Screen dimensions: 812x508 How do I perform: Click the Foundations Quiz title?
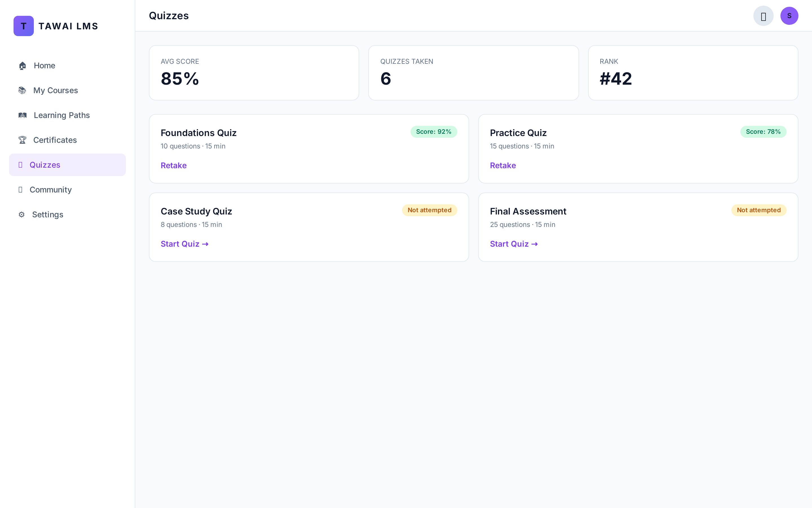(199, 133)
